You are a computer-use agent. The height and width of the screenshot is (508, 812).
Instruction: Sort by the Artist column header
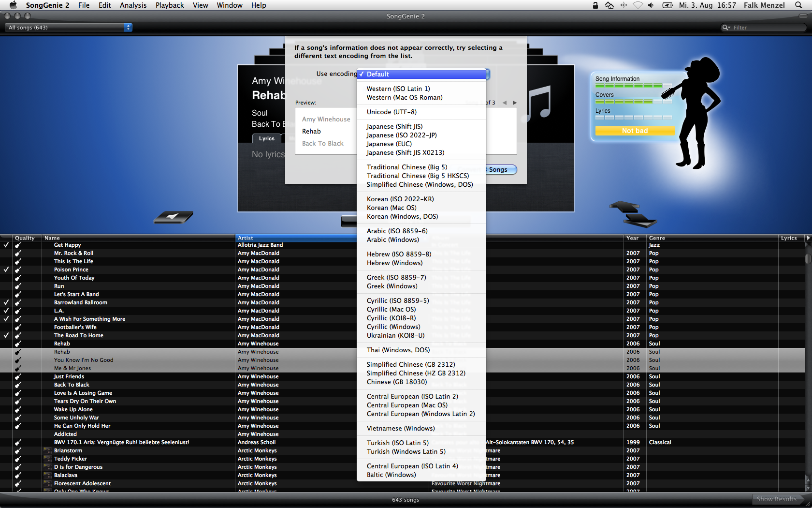296,238
